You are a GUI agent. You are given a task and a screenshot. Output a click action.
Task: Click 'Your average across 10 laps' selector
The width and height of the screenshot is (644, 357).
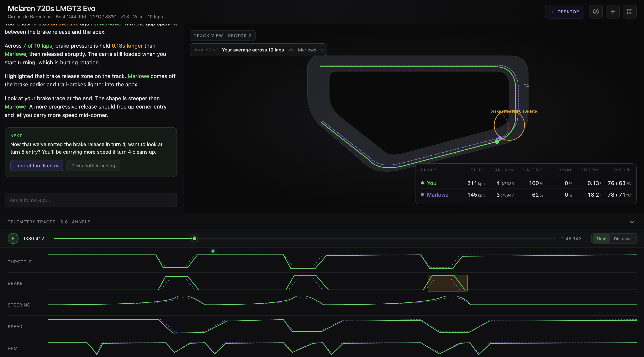pos(253,50)
